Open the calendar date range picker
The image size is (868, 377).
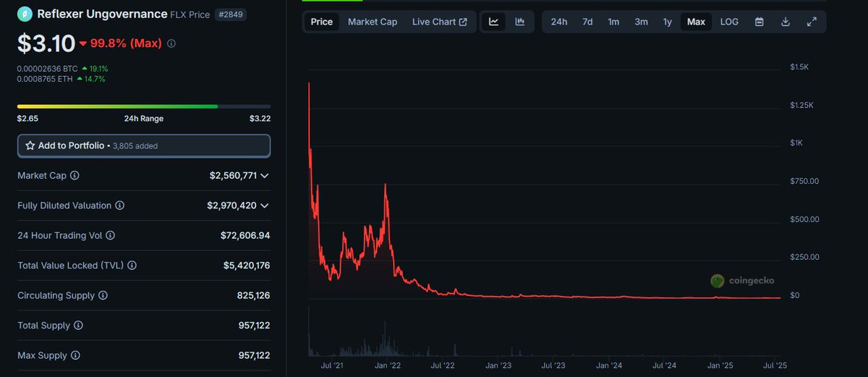click(759, 22)
